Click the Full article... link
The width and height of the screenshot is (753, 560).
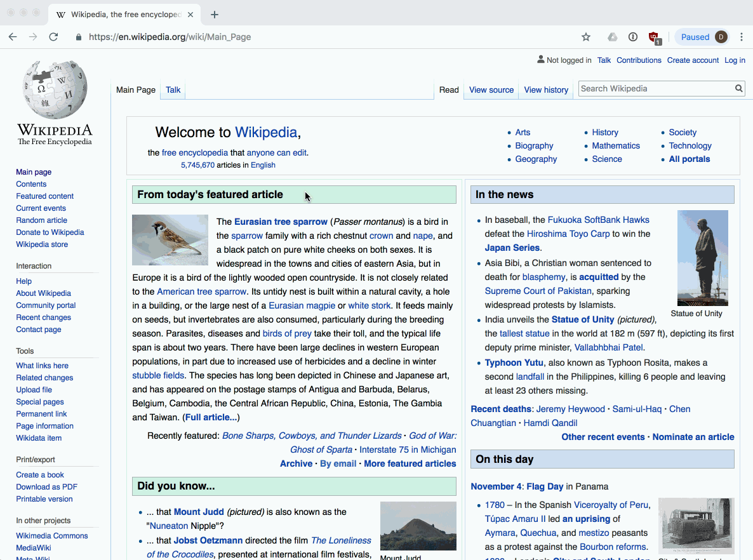tap(211, 417)
